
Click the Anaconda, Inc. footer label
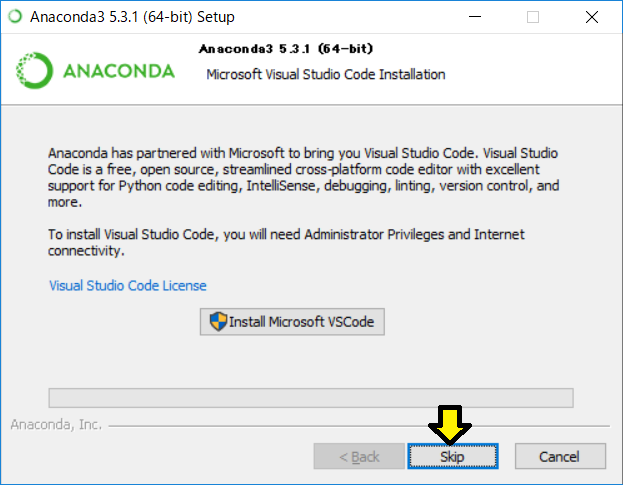56,425
